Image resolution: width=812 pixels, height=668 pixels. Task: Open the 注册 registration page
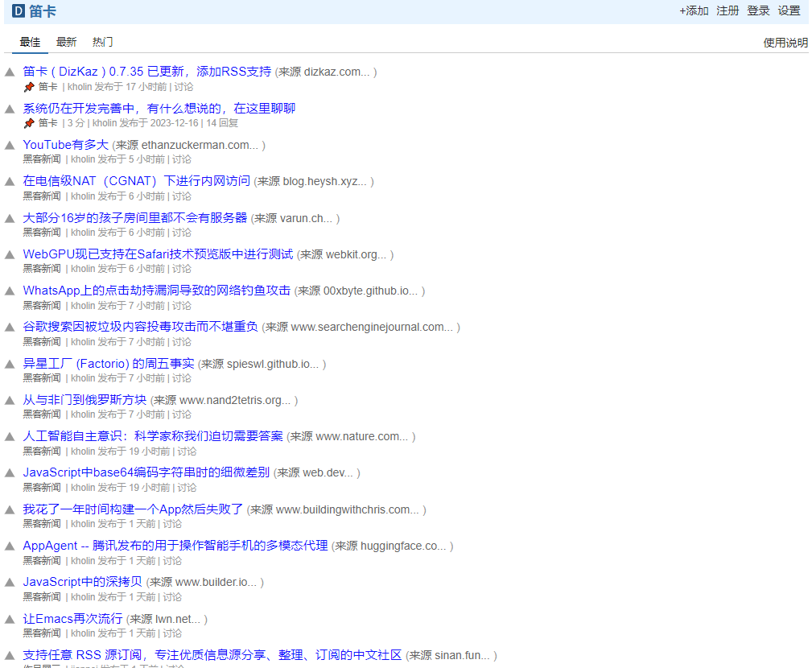click(727, 10)
